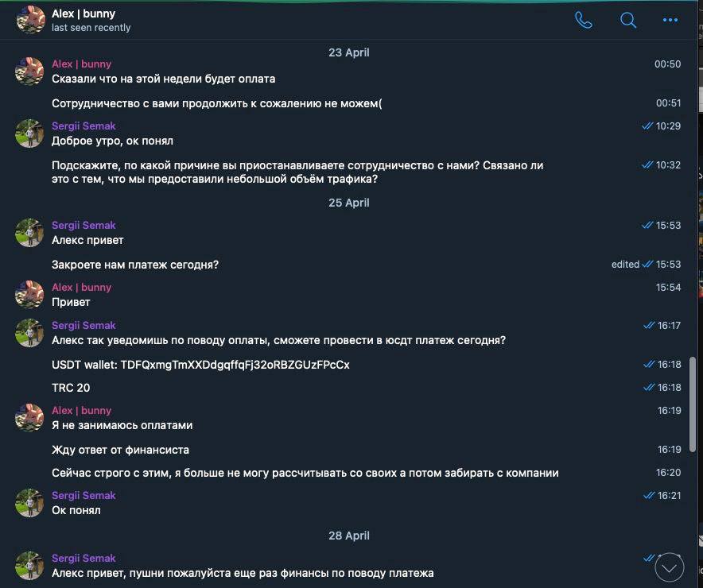Click the 'TRC 20' message

(x=71, y=388)
